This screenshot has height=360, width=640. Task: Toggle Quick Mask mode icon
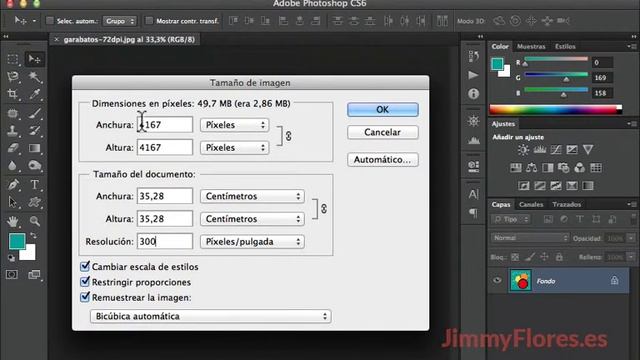(x=12, y=274)
